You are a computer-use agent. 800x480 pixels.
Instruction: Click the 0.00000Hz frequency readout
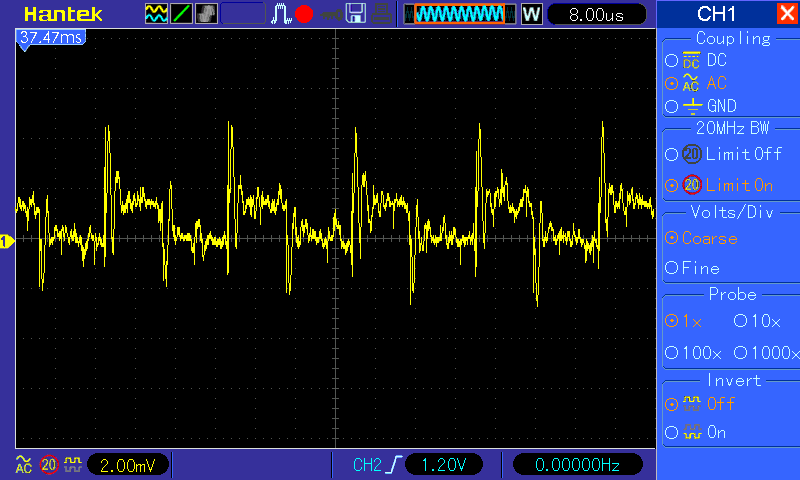[x=578, y=465]
